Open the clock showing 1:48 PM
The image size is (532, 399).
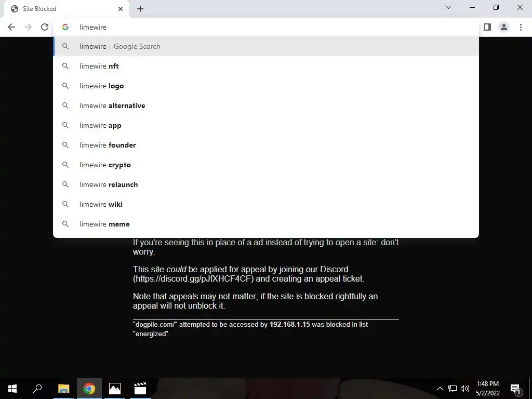(488, 389)
